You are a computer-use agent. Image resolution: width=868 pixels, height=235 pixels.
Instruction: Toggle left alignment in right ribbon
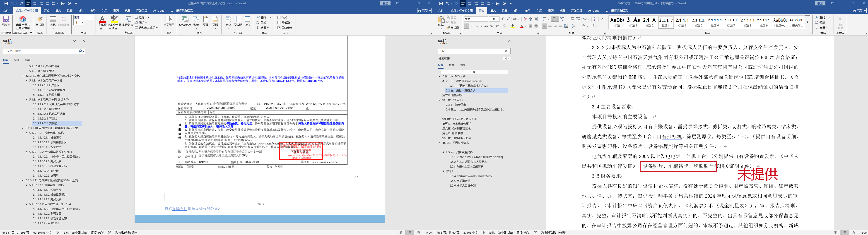tap(545, 26)
